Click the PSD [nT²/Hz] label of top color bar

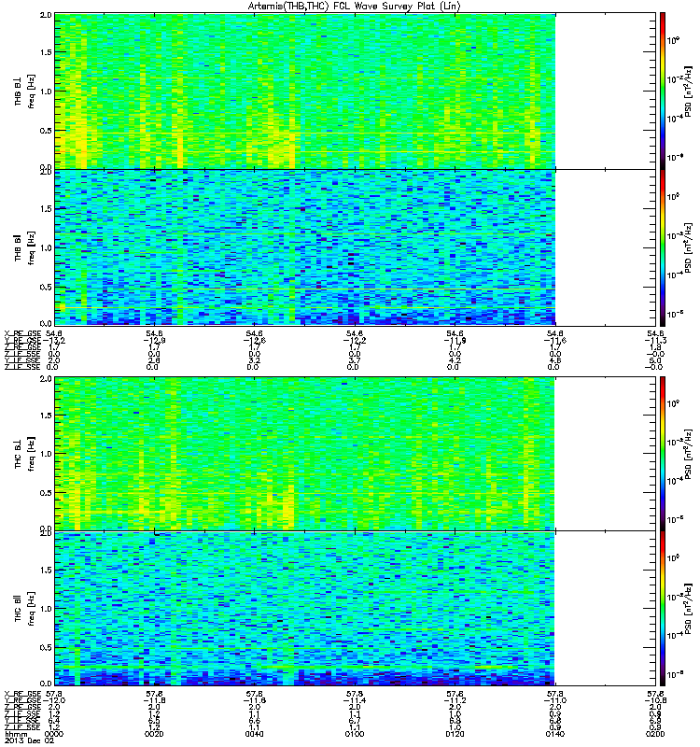689,92
